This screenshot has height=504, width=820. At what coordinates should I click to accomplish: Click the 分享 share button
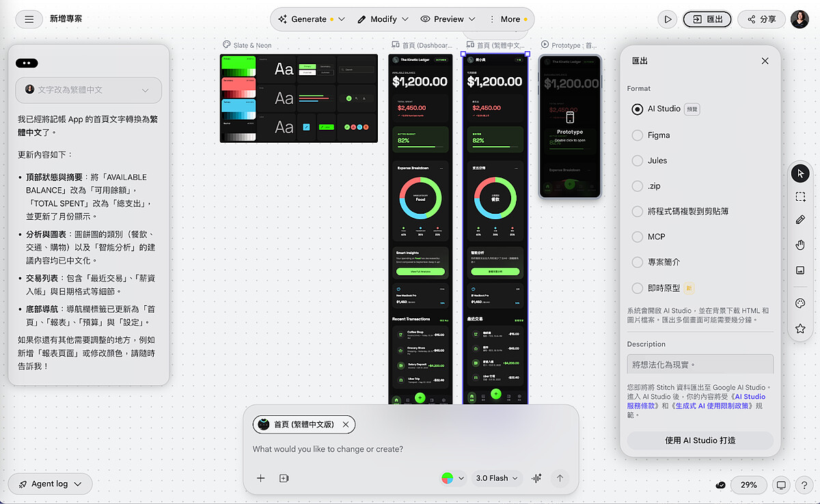tap(761, 19)
